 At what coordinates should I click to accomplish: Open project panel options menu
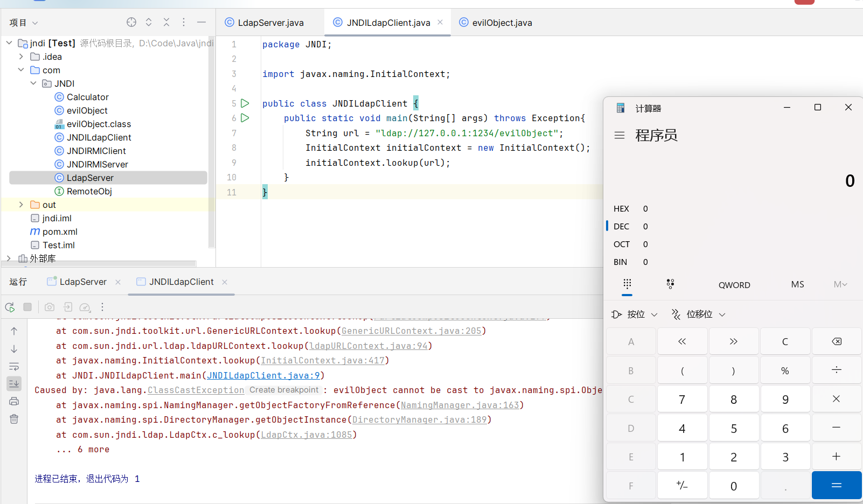point(184,22)
